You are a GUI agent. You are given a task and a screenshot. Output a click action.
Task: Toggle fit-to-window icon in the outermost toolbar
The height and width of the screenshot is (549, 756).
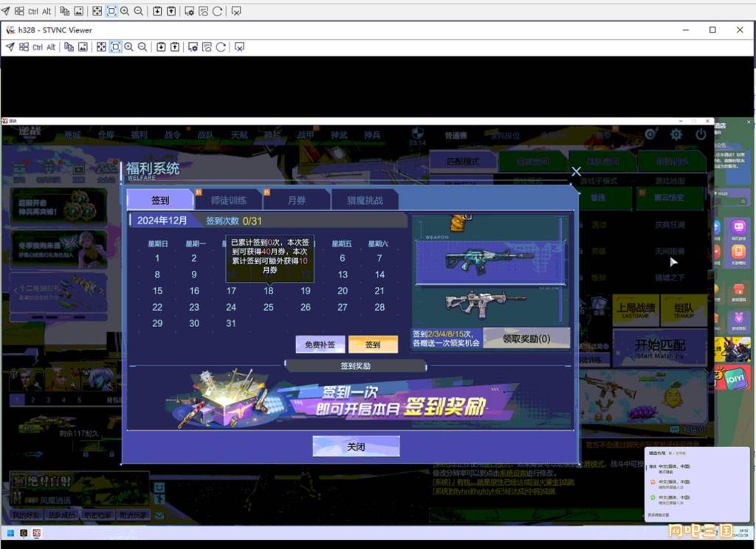(111, 11)
